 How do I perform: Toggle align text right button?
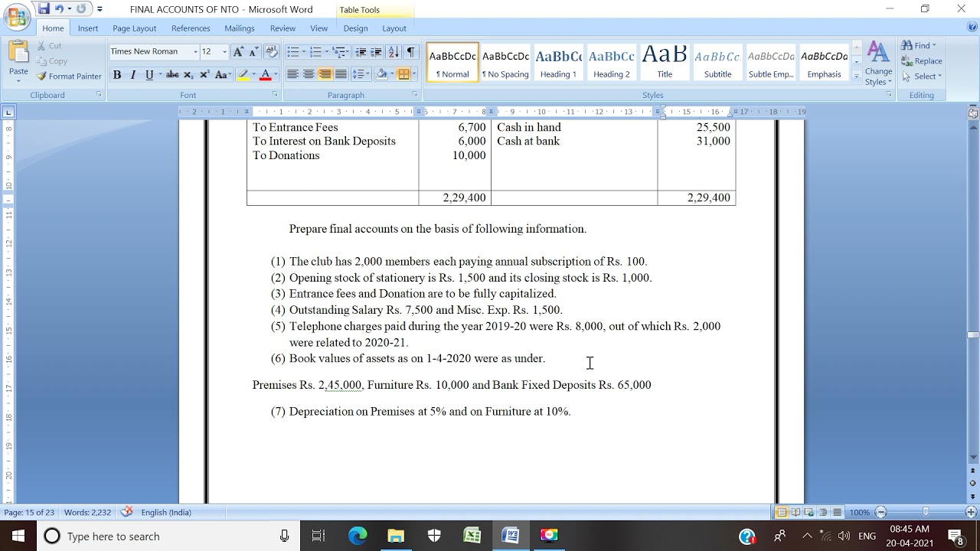click(325, 74)
